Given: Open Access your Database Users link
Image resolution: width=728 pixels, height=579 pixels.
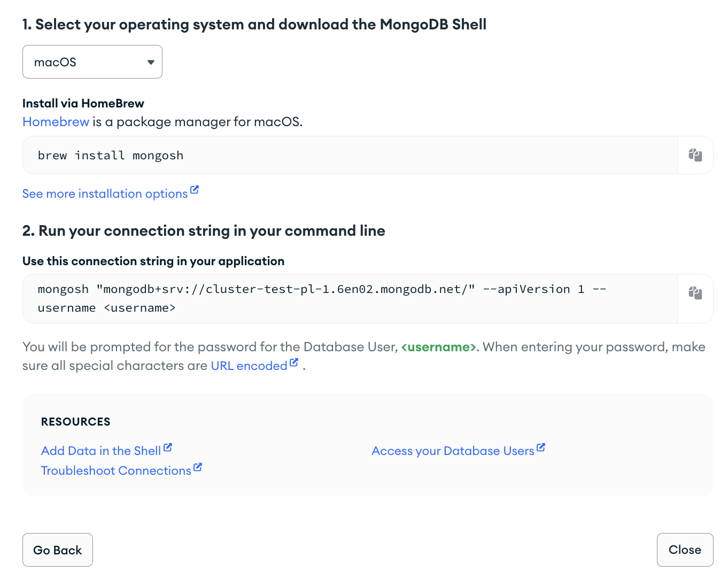Looking at the screenshot, I should click(458, 450).
